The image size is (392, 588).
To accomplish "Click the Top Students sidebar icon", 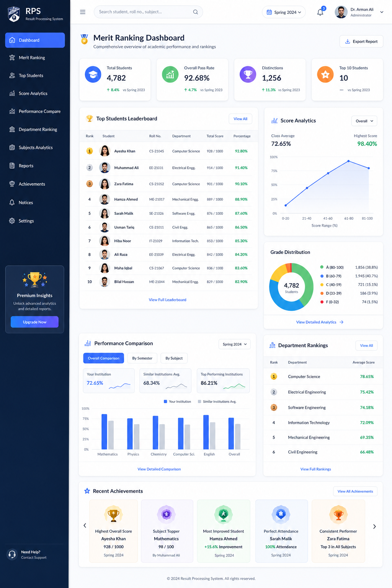I will coord(12,75).
